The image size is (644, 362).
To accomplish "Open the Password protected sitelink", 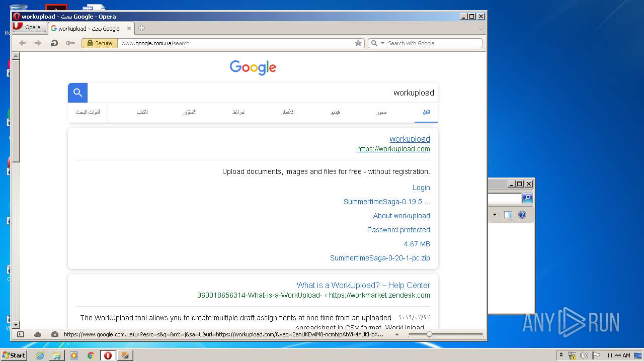I will pyautogui.click(x=398, y=230).
